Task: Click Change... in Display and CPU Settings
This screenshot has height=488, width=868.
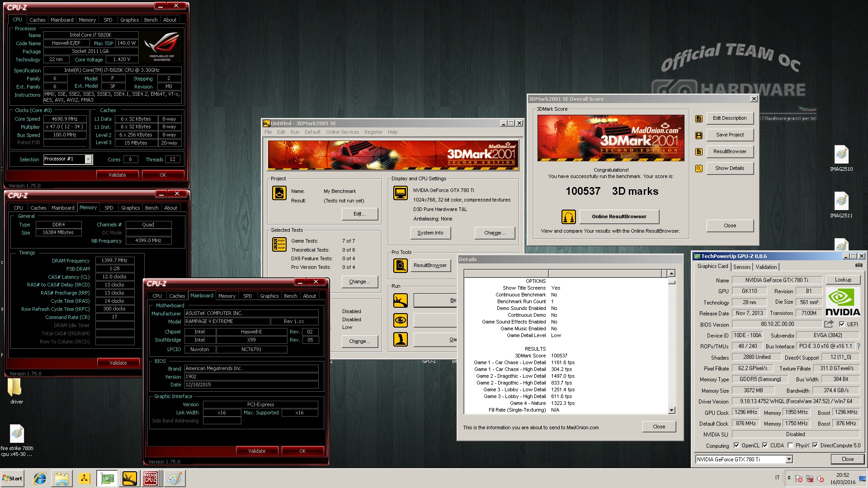Action: [495, 233]
